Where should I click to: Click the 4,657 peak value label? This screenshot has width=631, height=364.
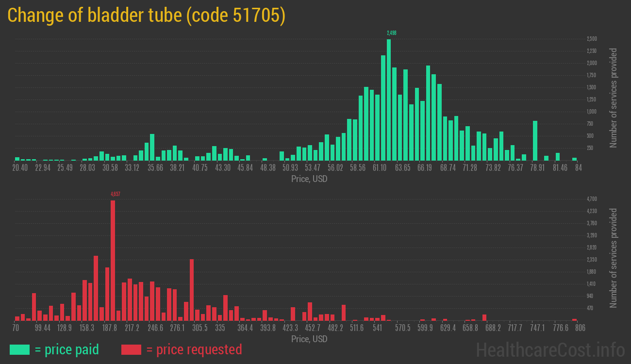pos(116,194)
